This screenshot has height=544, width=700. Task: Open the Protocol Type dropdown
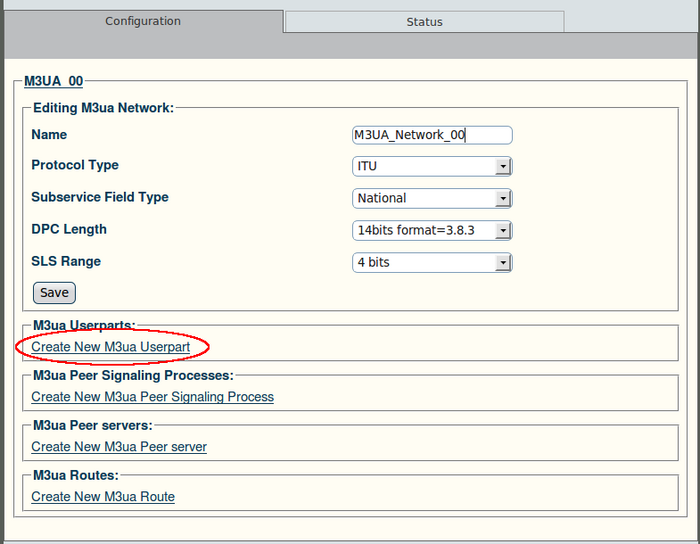[x=432, y=166]
